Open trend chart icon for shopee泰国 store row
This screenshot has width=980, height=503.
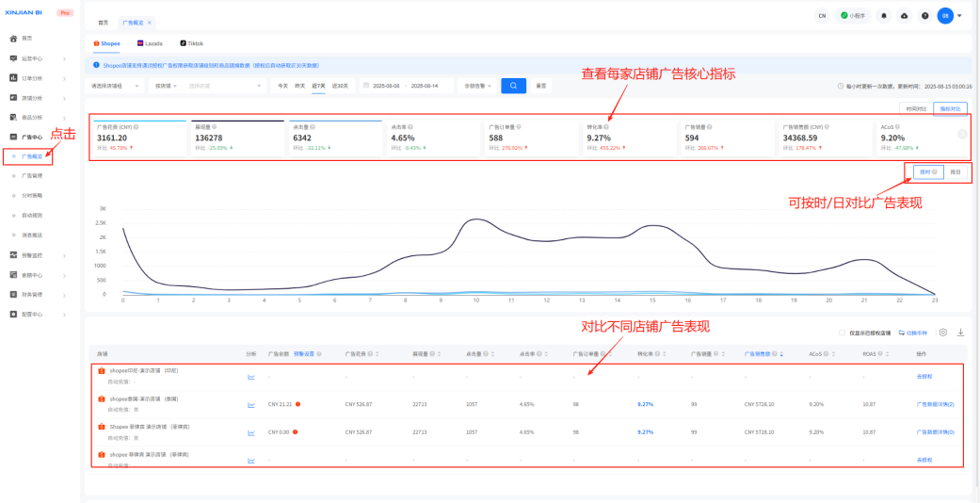click(x=251, y=405)
